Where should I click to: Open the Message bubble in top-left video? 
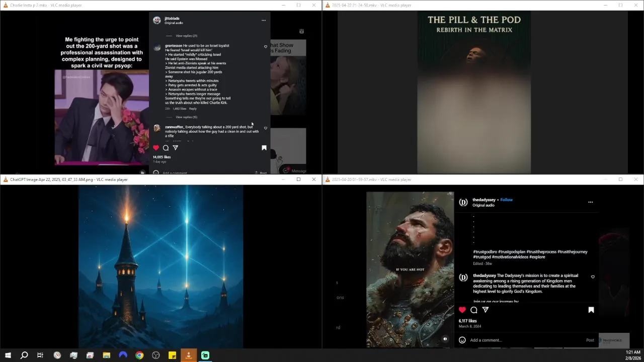tap(294, 170)
